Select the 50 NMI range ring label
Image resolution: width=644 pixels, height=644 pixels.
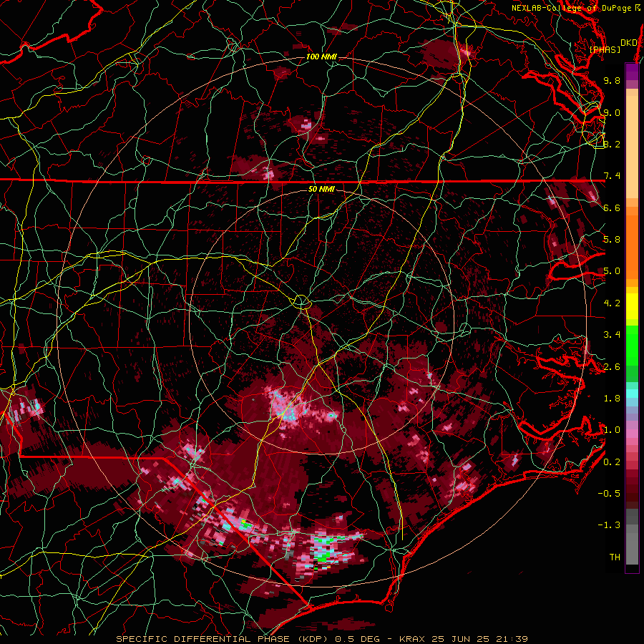click(x=321, y=190)
